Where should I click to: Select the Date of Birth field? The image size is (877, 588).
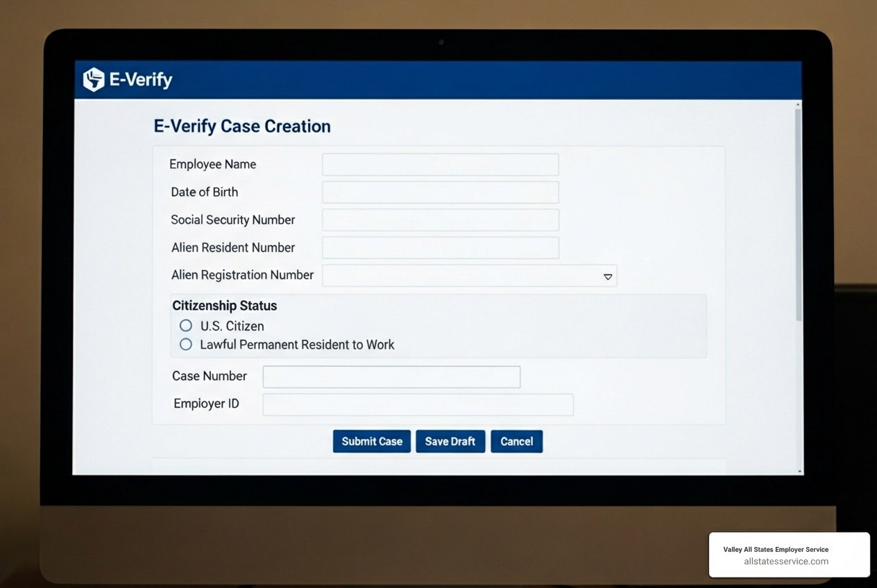click(x=440, y=192)
